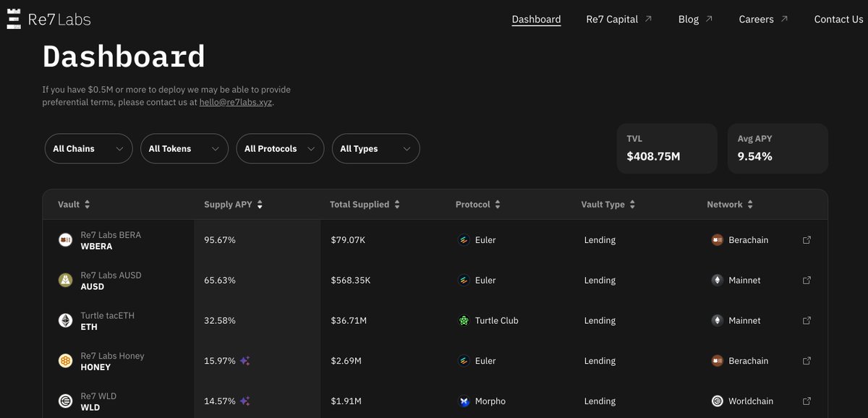Click the Euler icon in WBERA row

(464, 240)
